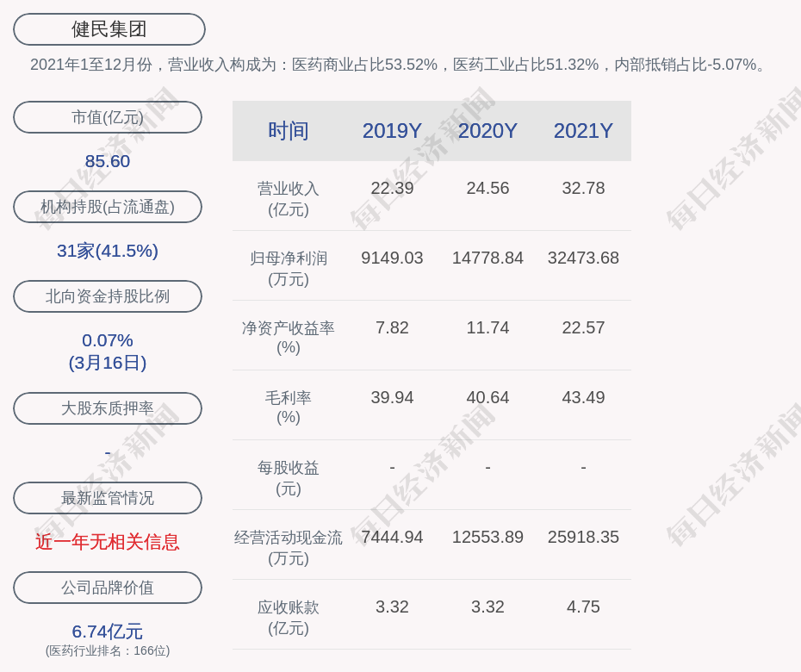
Task: Select the 市值(亿元) label button
Action: pos(108,117)
